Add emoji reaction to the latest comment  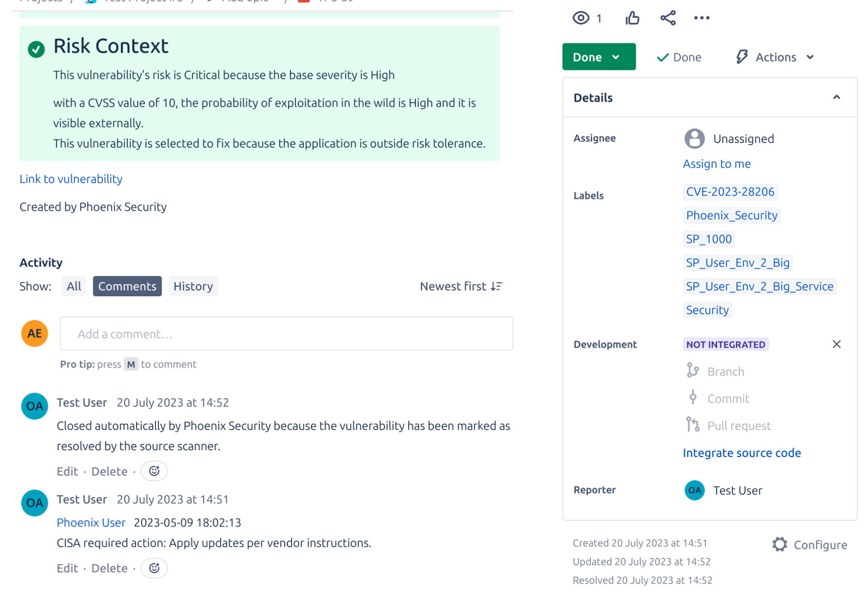154,471
